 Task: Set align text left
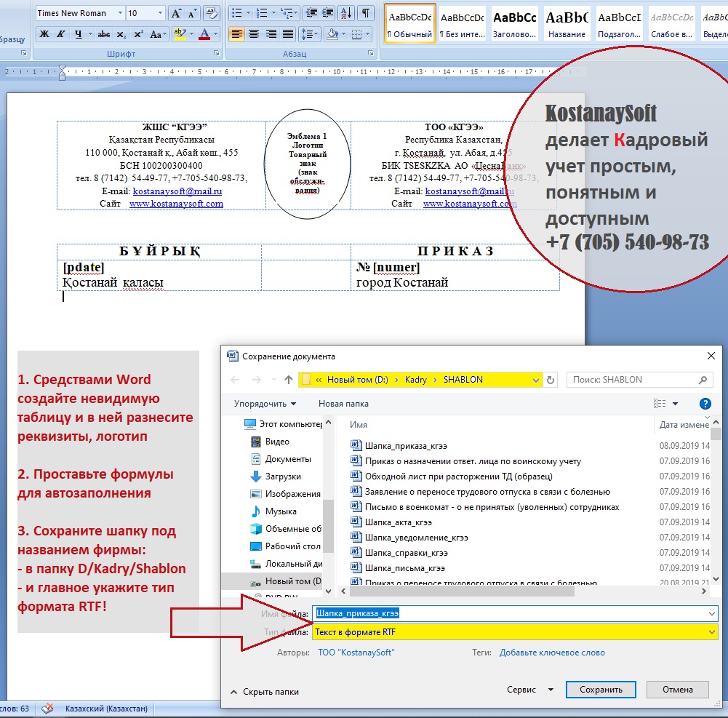237,34
